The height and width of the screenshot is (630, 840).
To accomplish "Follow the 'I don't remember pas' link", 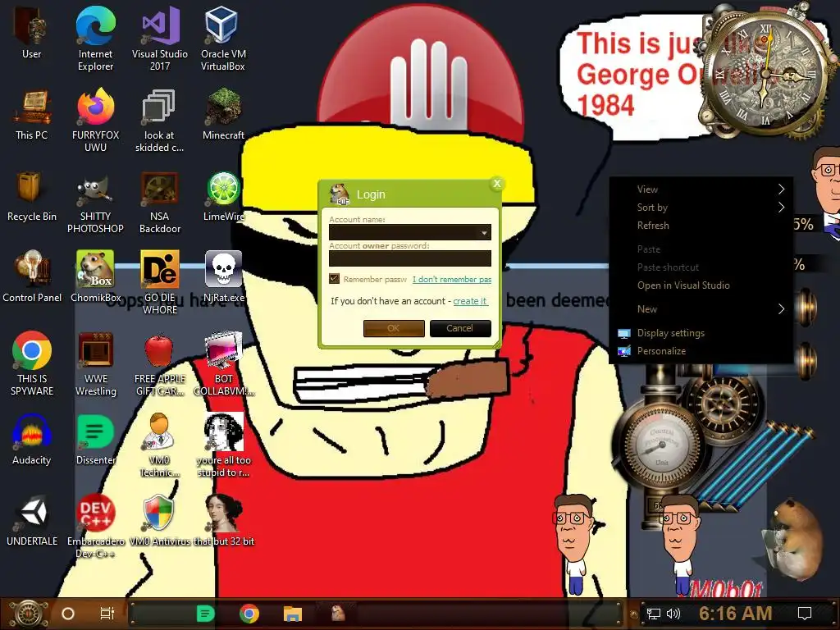I will pyautogui.click(x=452, y=279).
